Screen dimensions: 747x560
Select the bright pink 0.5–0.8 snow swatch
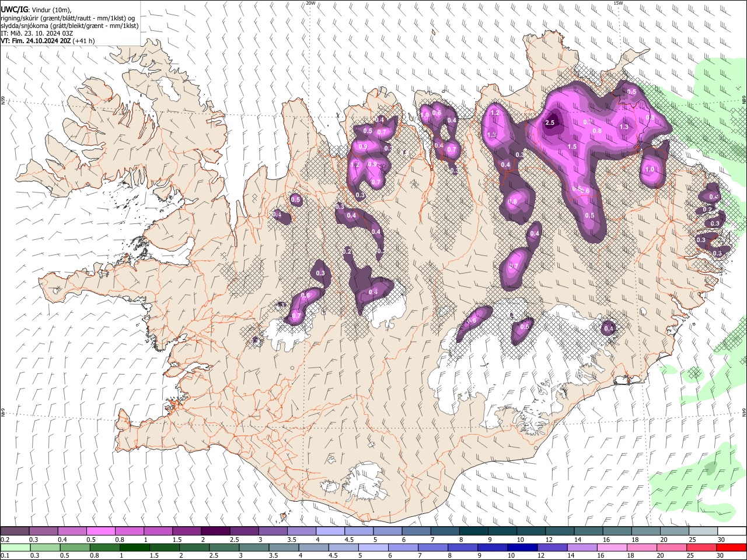[101, 531]
